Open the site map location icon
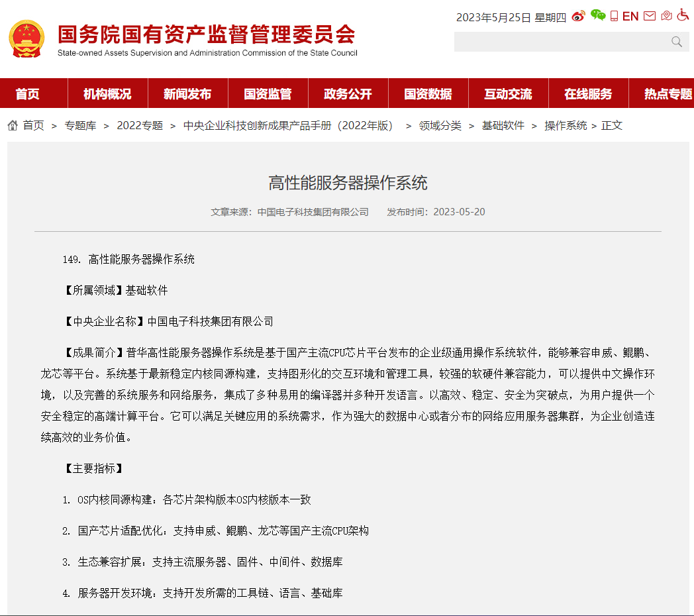Image resolution: width=694 pixels, height=616 pixels. click(x=666, y=15)
